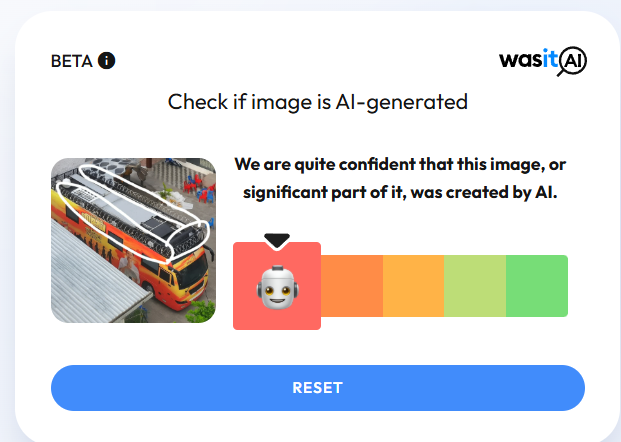Open the info icon beside BETA

click(x=107, y=61)
